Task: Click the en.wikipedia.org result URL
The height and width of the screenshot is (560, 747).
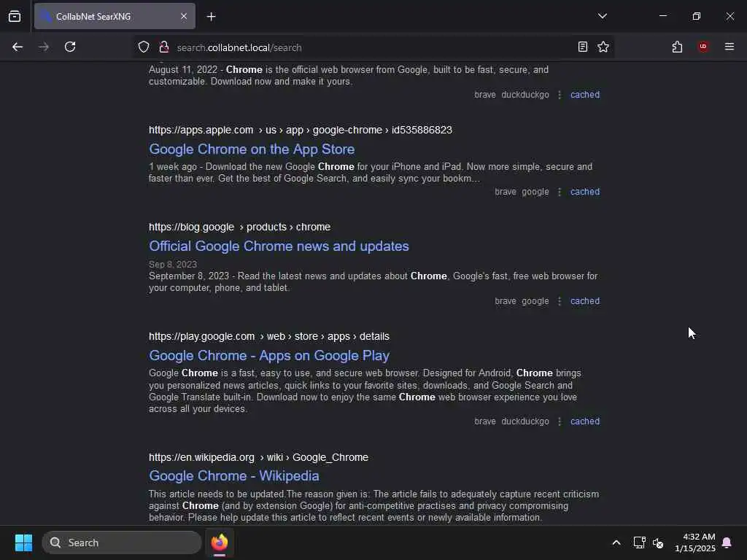Action: click(258, 458)
